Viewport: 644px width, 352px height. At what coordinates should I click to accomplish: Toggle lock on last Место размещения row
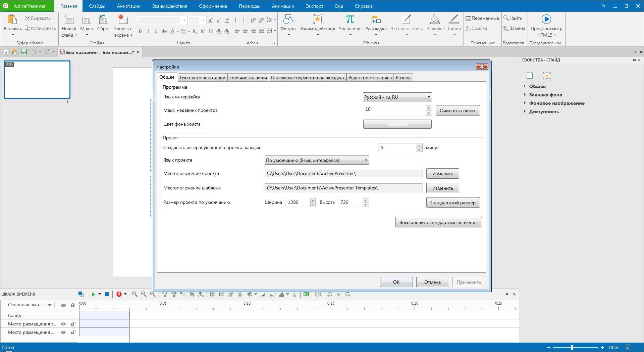(x=72, y=333)
